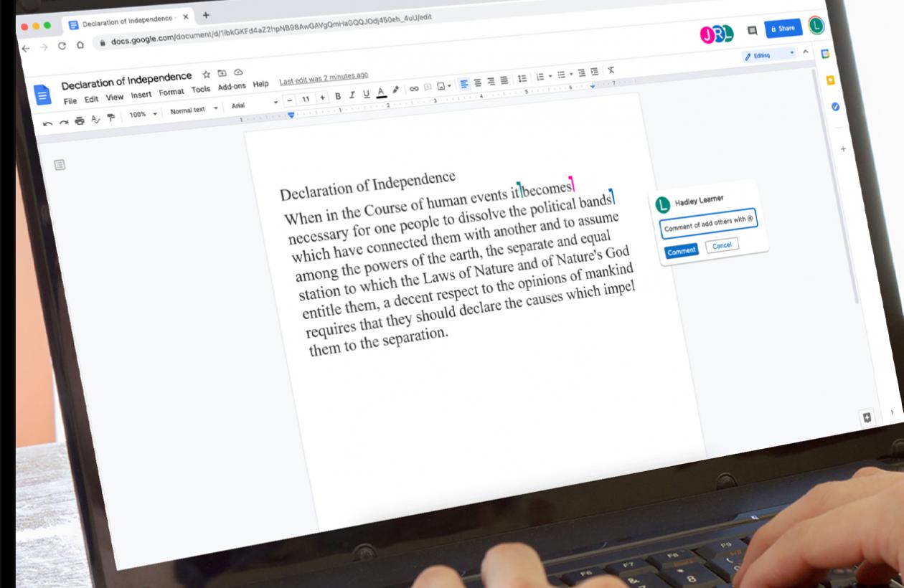Image resolution: width=904 pixels, height=588 pixels.
Task: Open the 100% zoom dropdown
Action: (x=143, y=114)
